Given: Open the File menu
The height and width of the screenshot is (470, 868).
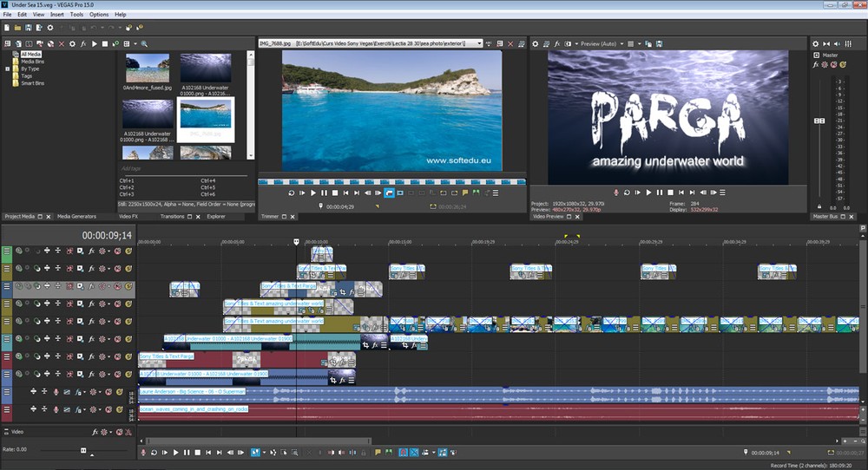Looking at the screenshot, I should (7, 15).
